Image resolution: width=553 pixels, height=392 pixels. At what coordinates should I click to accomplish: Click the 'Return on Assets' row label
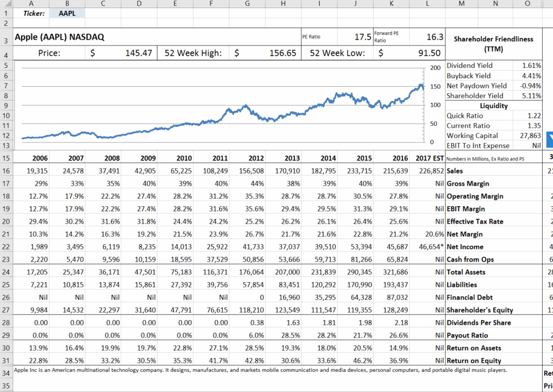(x=474, y=348)
